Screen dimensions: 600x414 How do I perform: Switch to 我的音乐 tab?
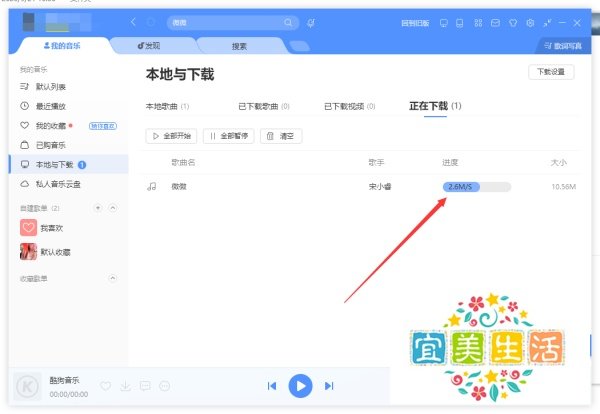[x=62, y=46]
